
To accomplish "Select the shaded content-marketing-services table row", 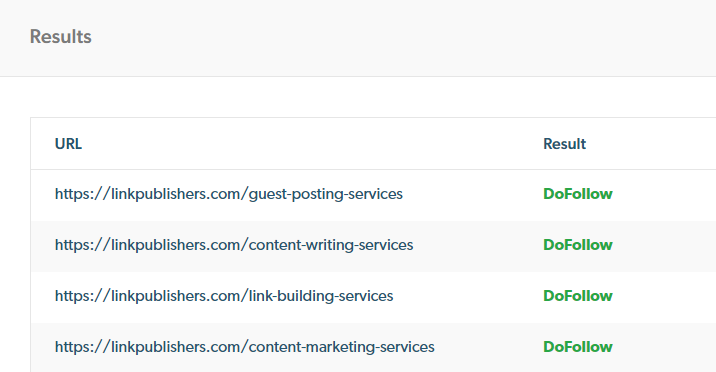I will 374,347.
